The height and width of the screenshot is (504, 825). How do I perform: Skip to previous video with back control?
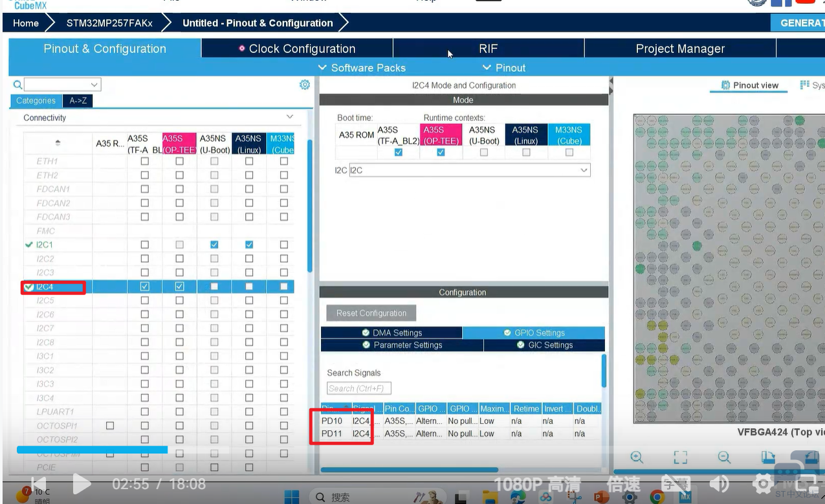click(x=38, y=483)
